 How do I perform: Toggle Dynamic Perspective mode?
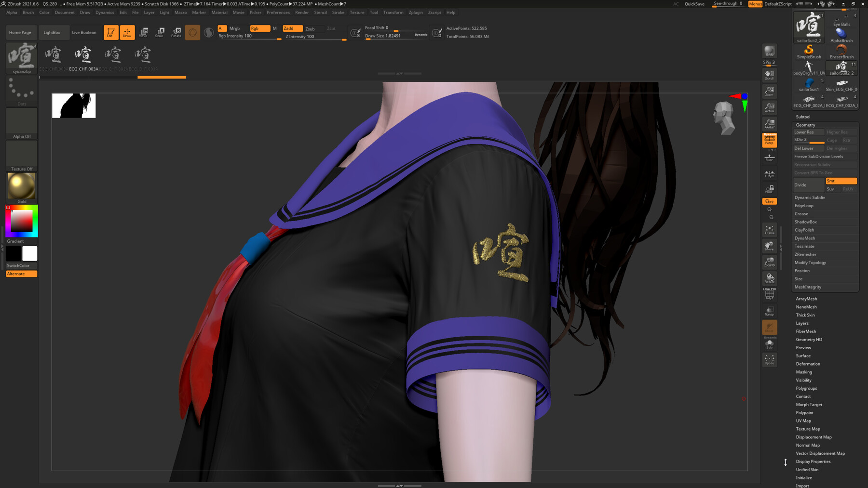tap(769, 140)
